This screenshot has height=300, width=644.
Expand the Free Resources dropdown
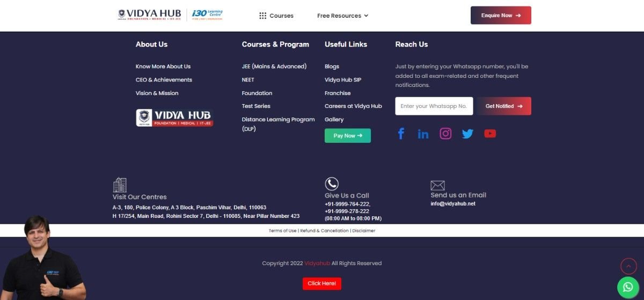pos(342,16)
